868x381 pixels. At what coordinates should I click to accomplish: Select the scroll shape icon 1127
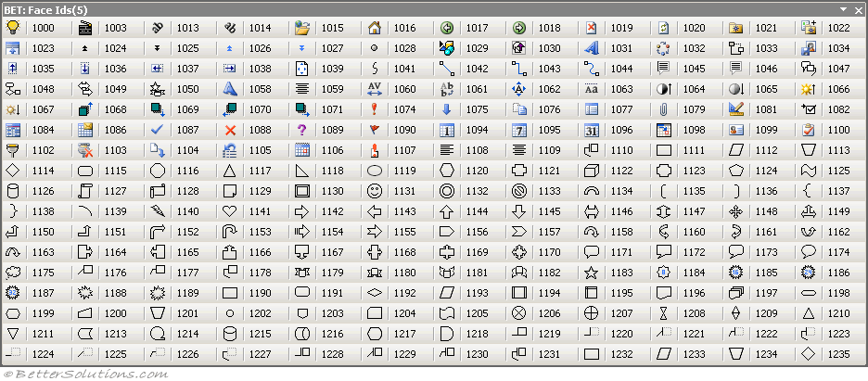click(x=84, y=191)
